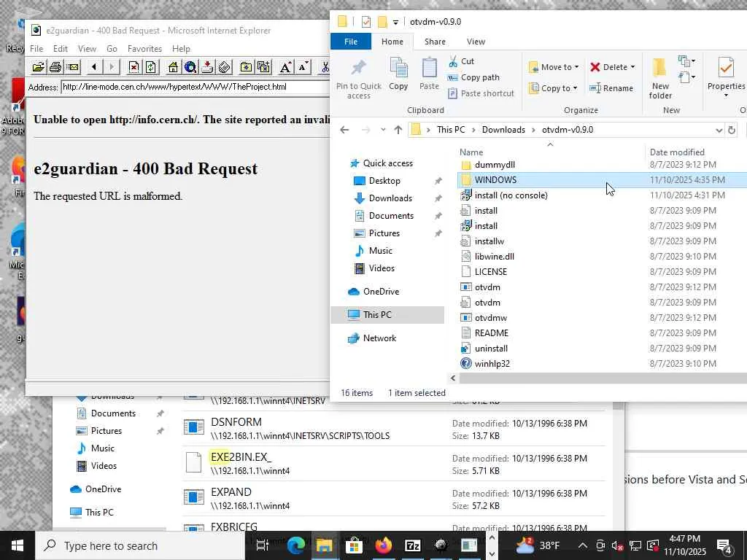Open the Favorites menu in Internet Explorer
The image size is (747, 560).
(144, 49)
